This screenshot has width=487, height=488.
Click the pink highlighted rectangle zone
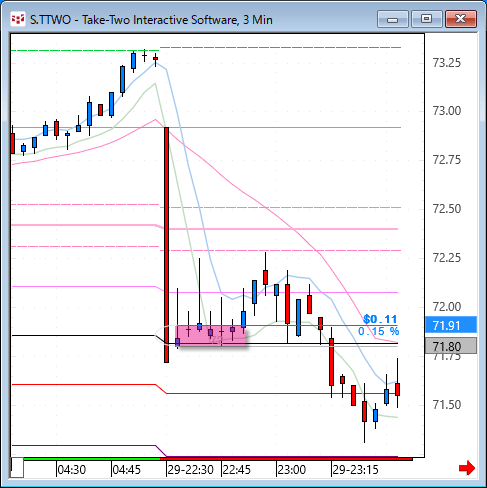[x=211, y=336]
